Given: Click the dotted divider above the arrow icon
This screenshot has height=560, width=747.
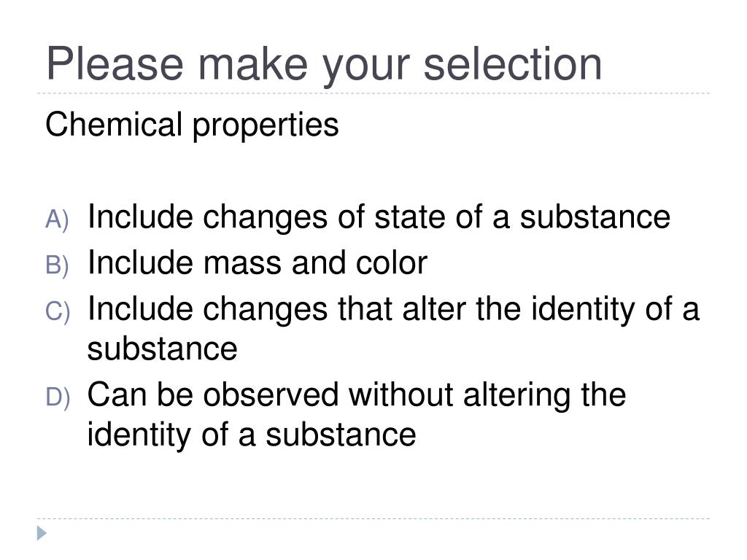Looking at the screenshot, I should pos(373,518).
